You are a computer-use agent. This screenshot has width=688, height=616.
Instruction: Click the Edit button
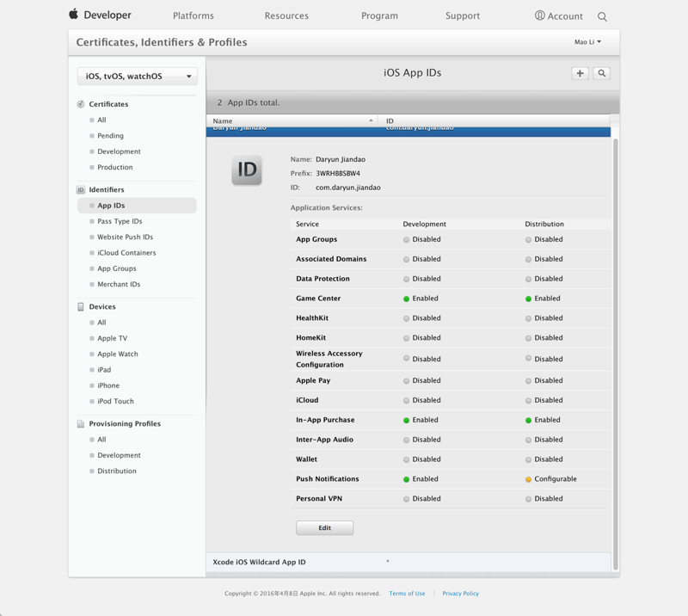pos(325,527)
